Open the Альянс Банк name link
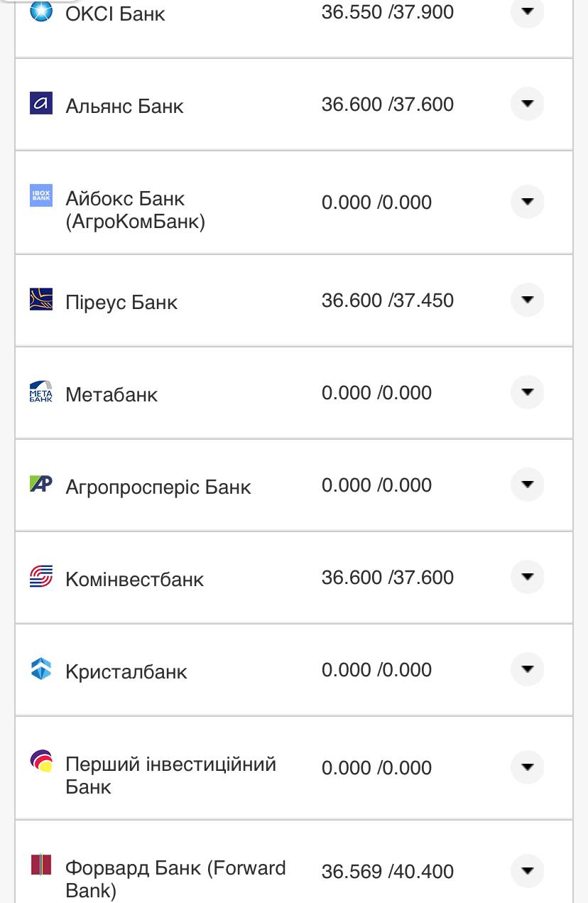The image size is (588, 903). click(x=124, y=106)
